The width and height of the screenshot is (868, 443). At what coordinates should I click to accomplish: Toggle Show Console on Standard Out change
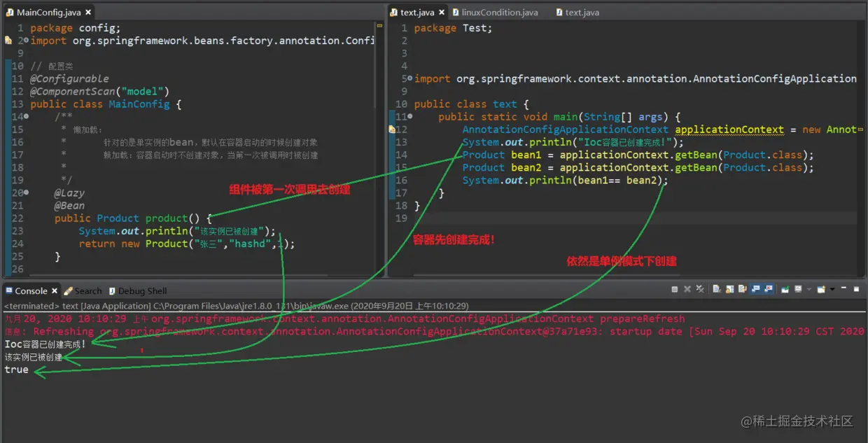pos(756,289)
